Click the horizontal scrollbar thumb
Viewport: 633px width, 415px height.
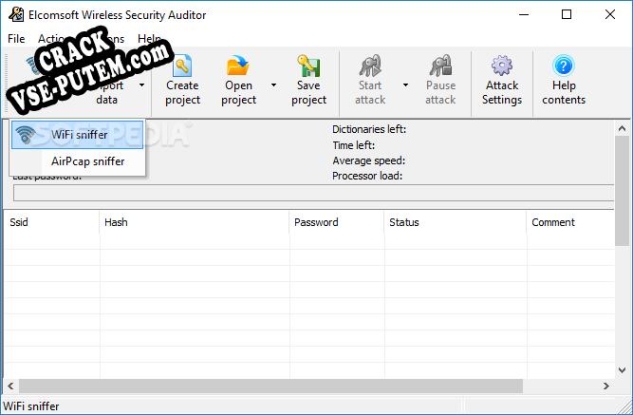tap(271, 386)
